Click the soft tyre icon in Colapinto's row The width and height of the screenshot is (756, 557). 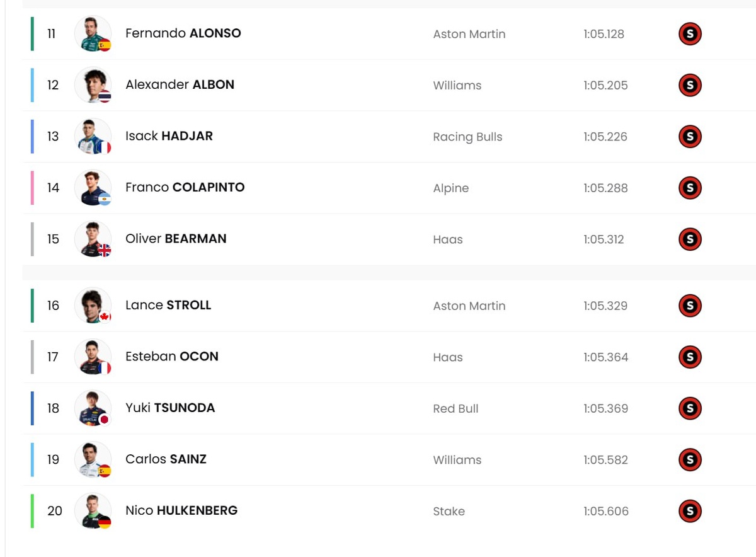690,188
